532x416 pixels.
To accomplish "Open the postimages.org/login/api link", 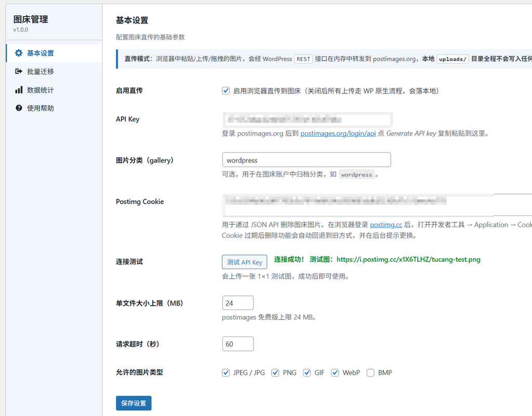I will click(338, 133).
